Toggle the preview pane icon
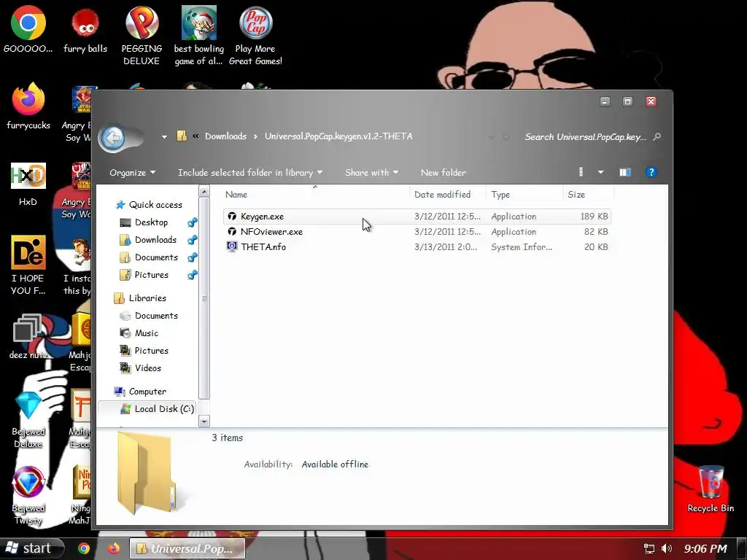 [625, 172]
